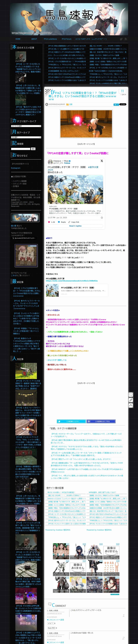This screenshot has width=138, height=644.
Task: Like the embedded tweet via heart icon
Action: [49, 222]
